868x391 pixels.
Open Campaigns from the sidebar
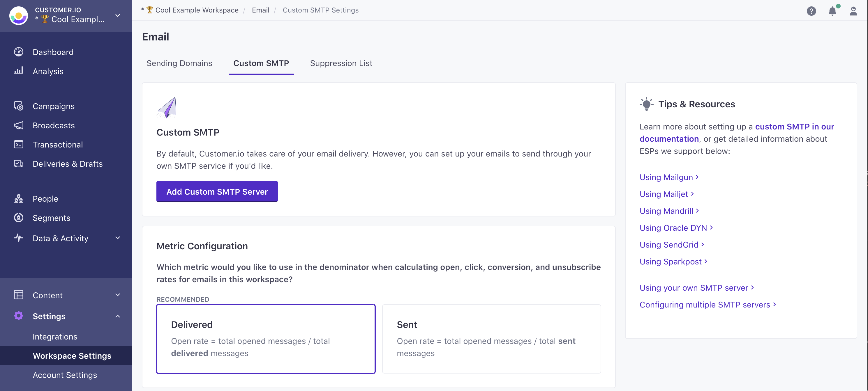coord(54,106)
